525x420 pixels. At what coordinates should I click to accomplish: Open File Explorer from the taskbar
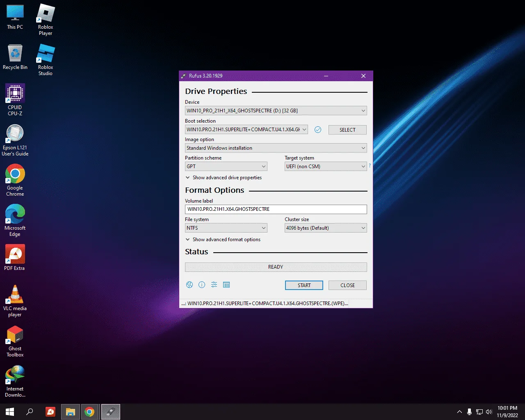tap(71, 412)
